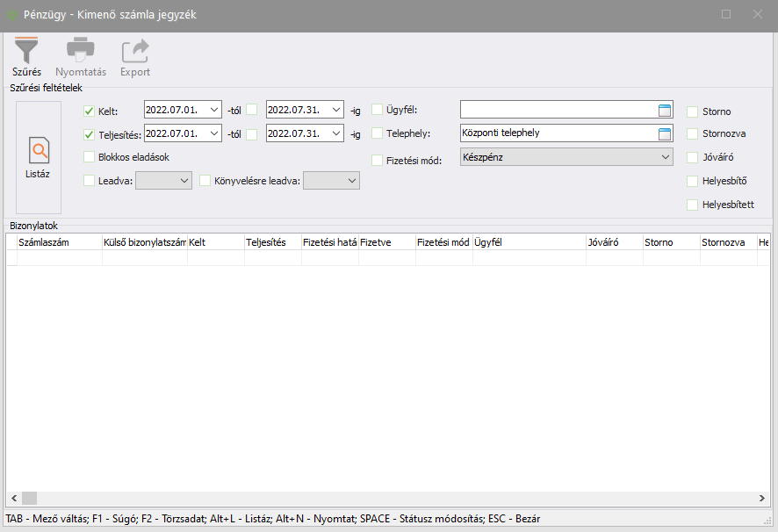Screen dimensions: 778x532
Task: Click the Export arrow icon
Action: pyautogui.click(x=135, y=50)
